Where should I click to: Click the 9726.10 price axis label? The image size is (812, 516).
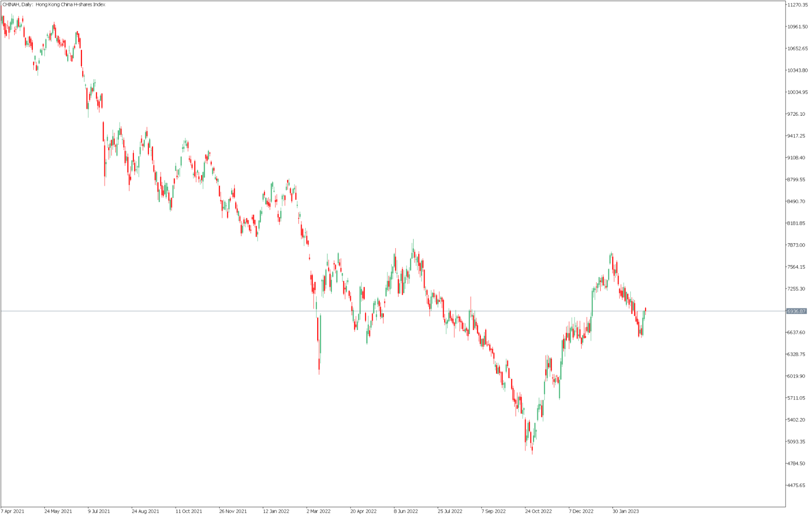(796, 114)
